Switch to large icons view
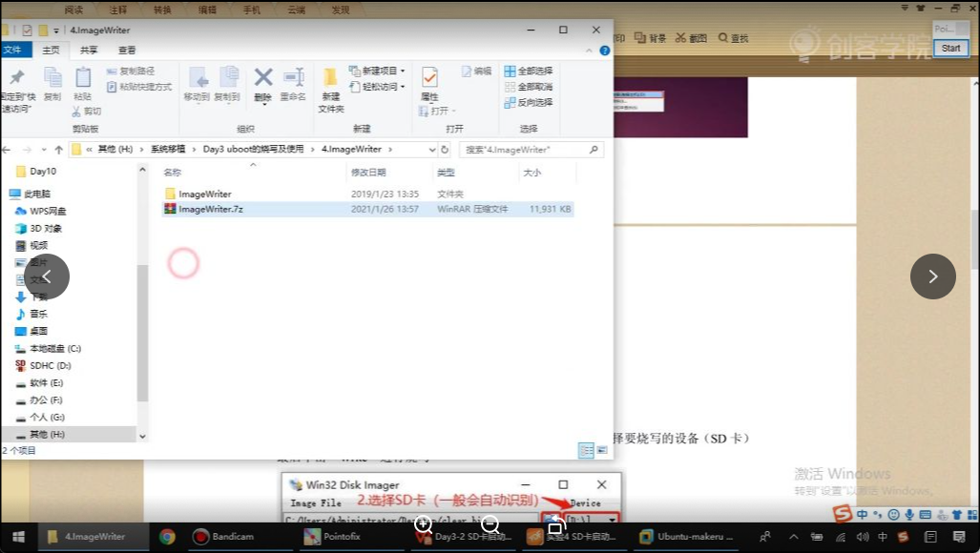The image size is (980, 553). (x=602, y=451)
